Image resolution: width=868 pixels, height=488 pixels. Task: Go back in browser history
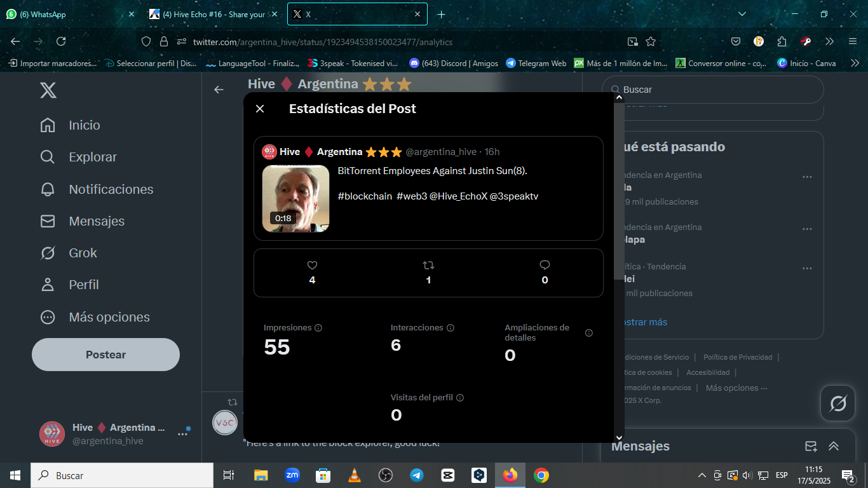coord(15,41)
